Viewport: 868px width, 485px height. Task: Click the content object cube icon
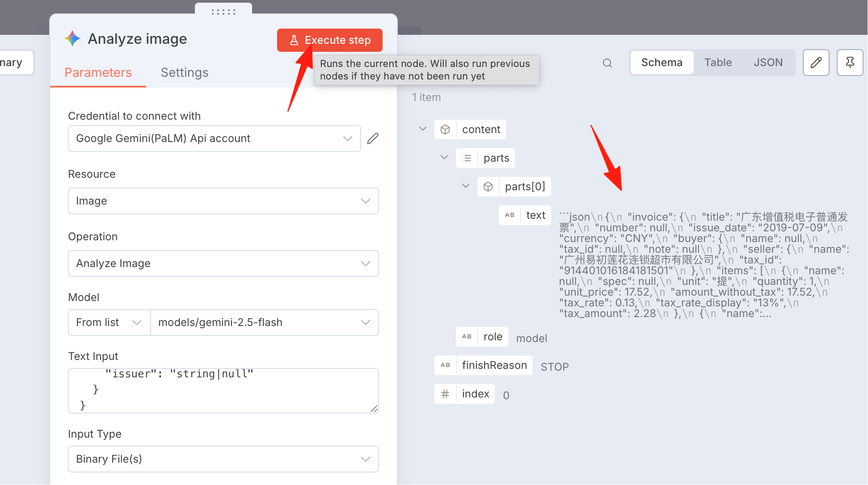coord(445,130)
